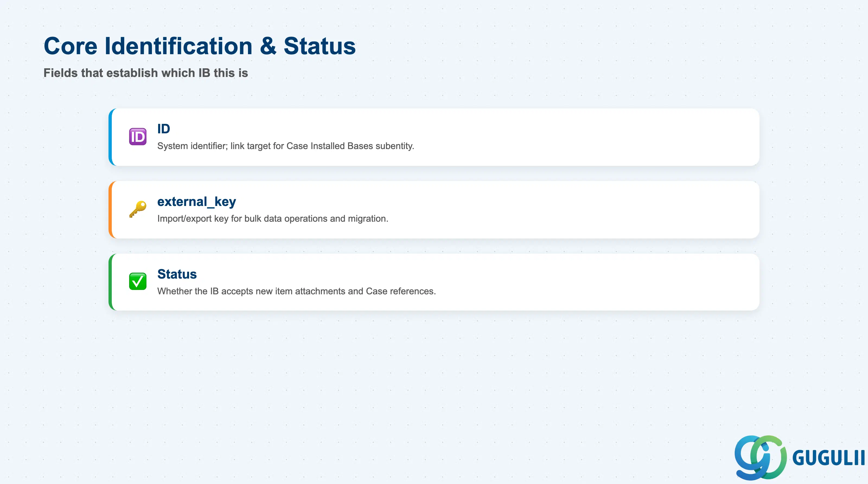Select the "ID" card heading

click(x=164, y=129)
